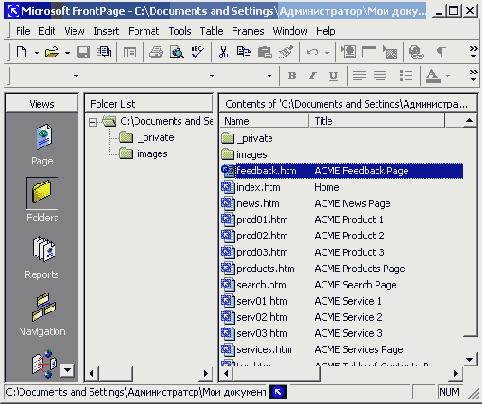Switch to Page view icon
This screenshot has height=404, width=482.
43,137
